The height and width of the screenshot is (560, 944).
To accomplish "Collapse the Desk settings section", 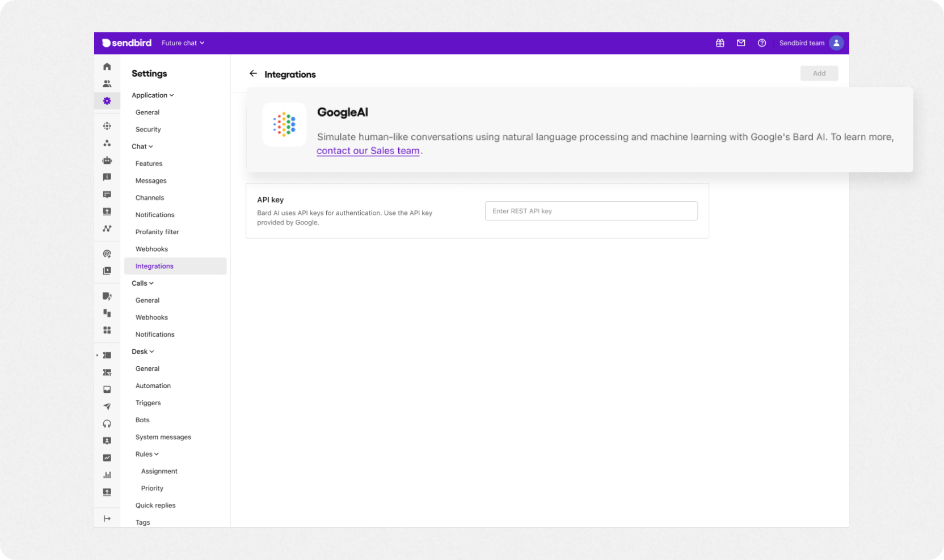I will [x=143, y=351].
